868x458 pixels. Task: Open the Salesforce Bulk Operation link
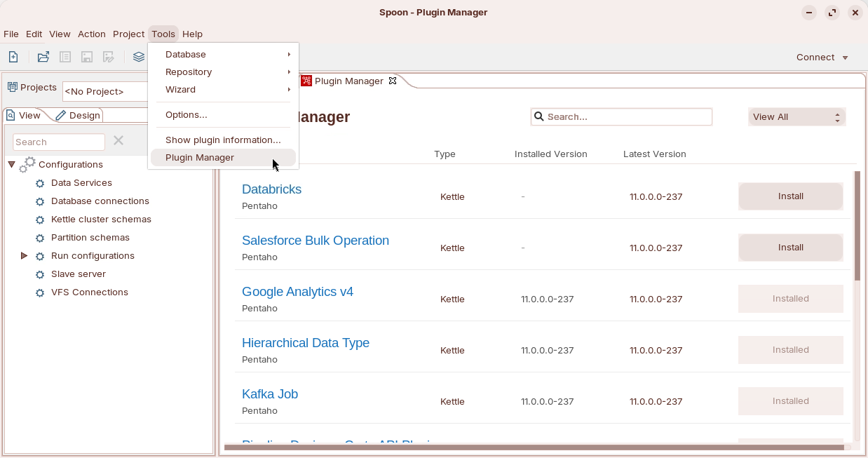click(315, 241)
